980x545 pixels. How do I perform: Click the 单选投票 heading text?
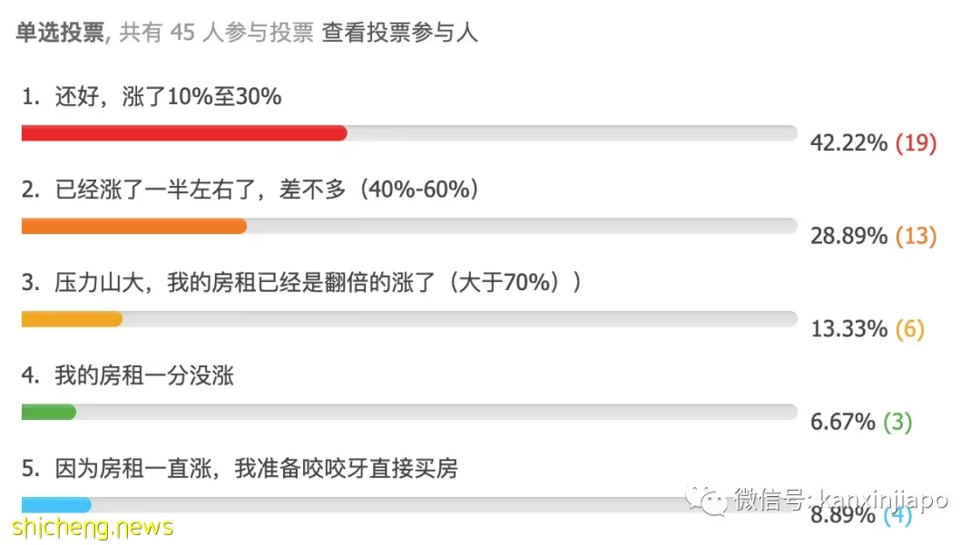(x=60, y=32)
